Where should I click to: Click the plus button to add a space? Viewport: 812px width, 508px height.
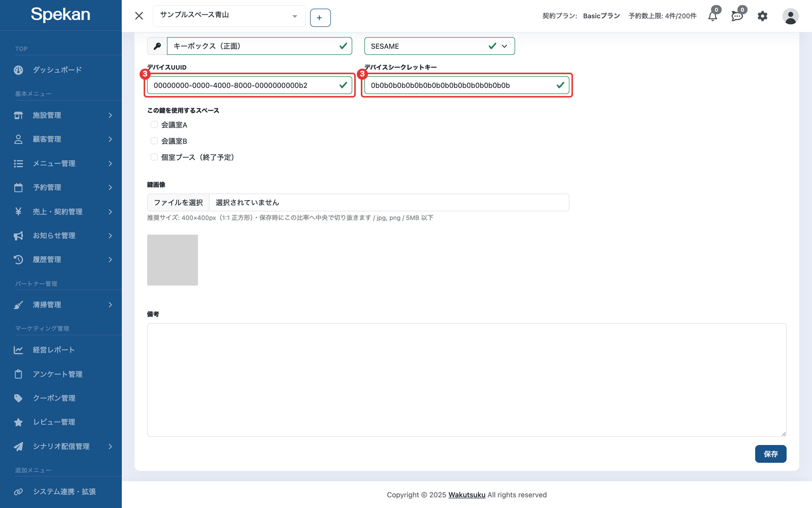[x=320, y=18]
